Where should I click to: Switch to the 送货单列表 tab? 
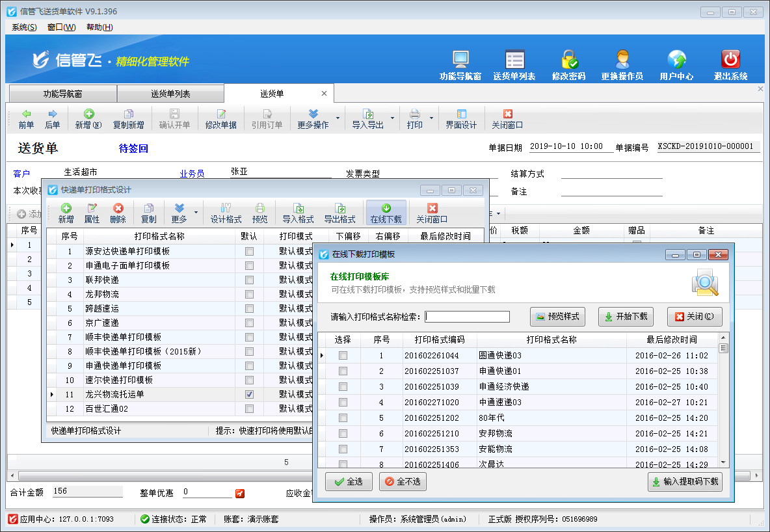click(170, 94)
